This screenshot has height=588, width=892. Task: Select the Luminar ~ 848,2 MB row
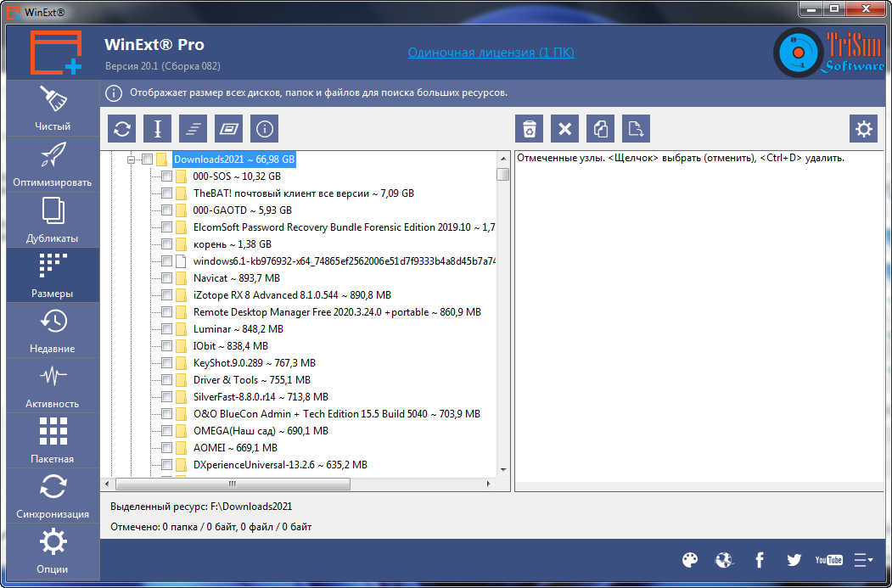pyautogui.click(x=238, y=329)
